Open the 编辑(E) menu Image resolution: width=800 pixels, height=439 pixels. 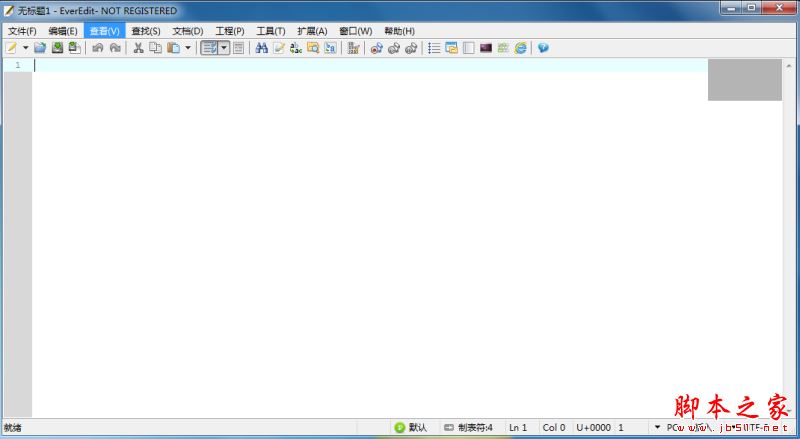pos(63,31)
